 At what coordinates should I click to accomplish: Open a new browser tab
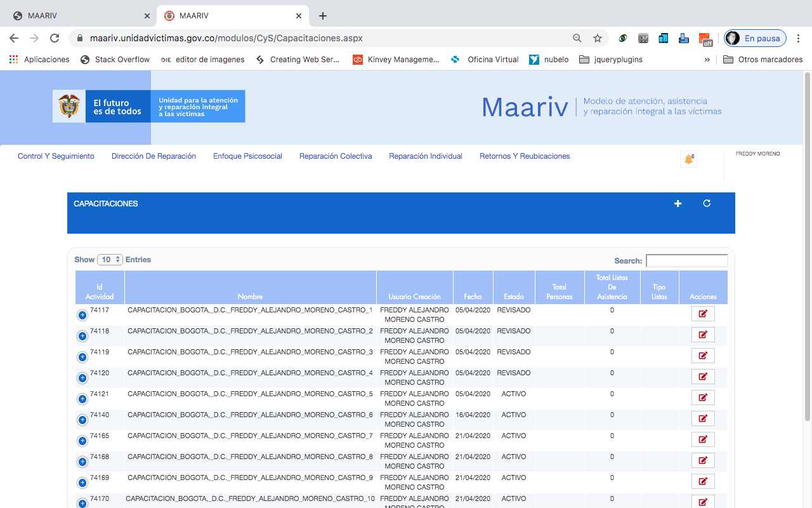(x=323, y=16)
